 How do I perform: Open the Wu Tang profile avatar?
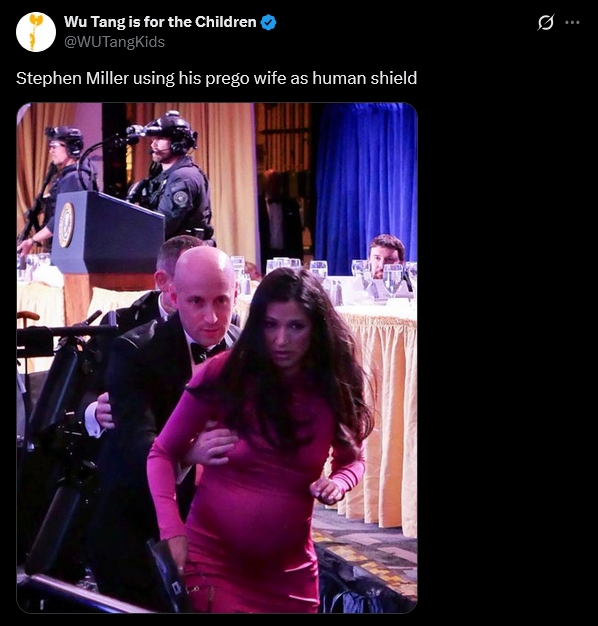point(36,32)
